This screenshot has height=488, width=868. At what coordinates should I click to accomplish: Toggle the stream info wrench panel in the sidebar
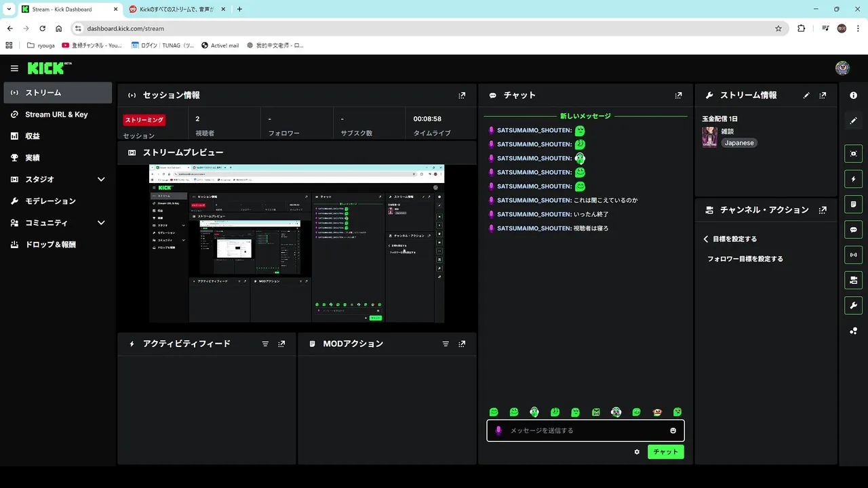[853, 305]
